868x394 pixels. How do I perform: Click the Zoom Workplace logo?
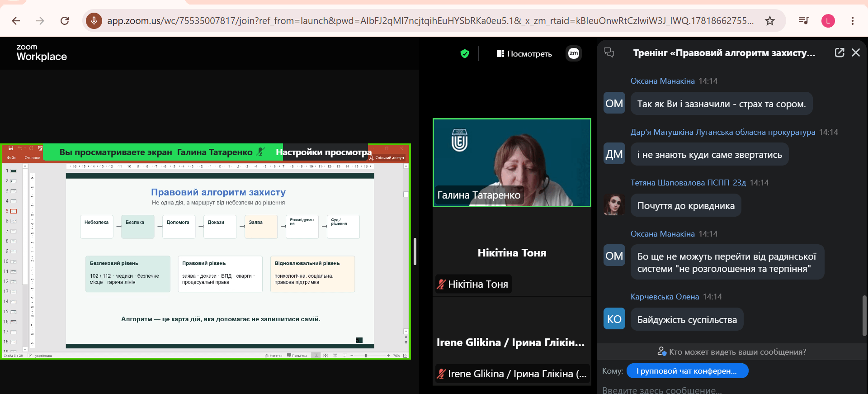click(42, 53)
